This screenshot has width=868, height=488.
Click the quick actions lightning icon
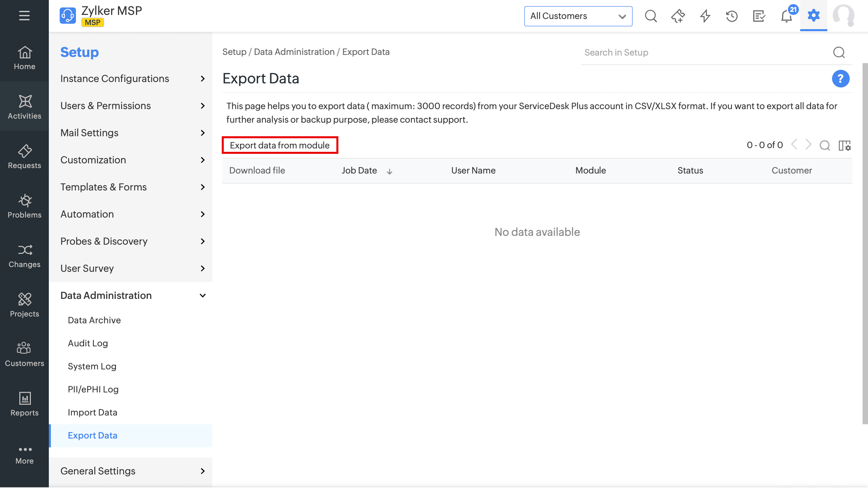[x=705, y=16]
